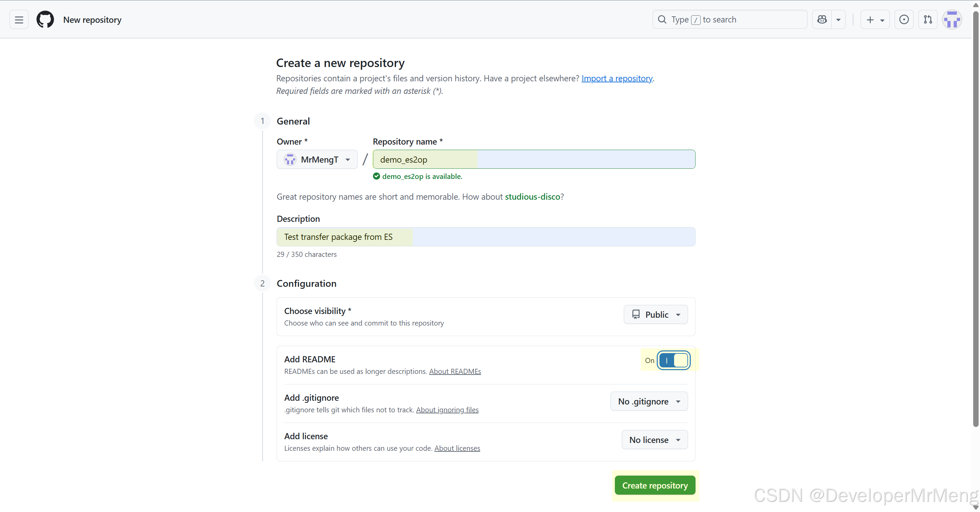The width and height of the screenshot is (980, 512).
Task: Follow the Import a repository link
Action: [616, 78]
